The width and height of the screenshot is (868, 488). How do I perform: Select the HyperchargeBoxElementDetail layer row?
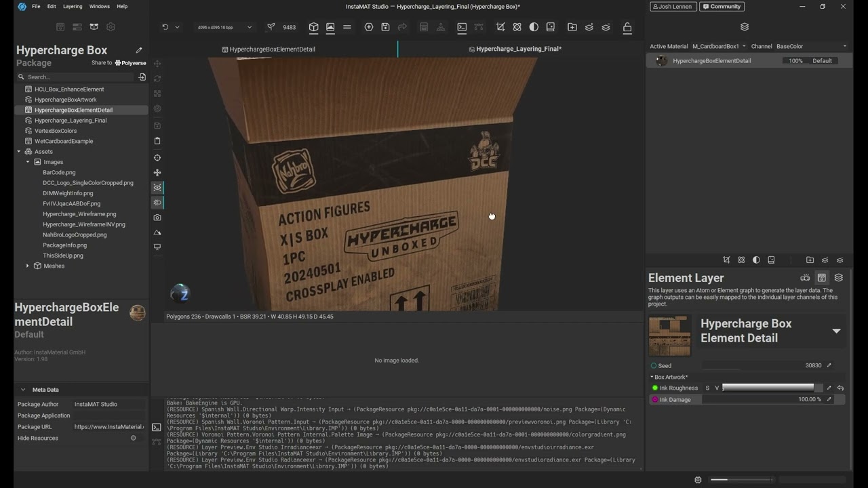pos(749,60)
